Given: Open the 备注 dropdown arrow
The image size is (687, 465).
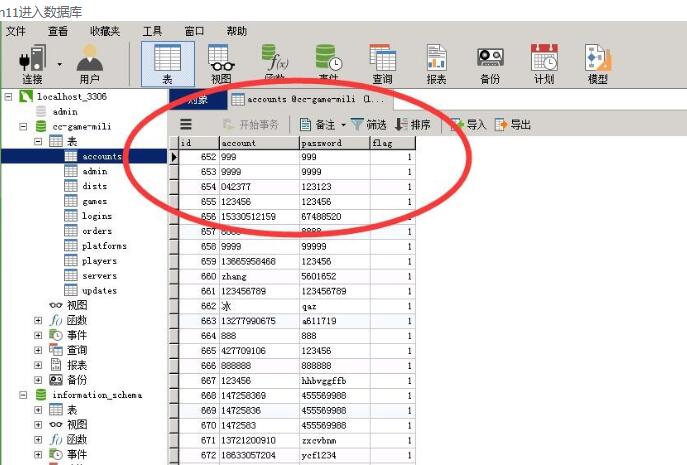Looking at the screenshot, I should tap(343, 125).
